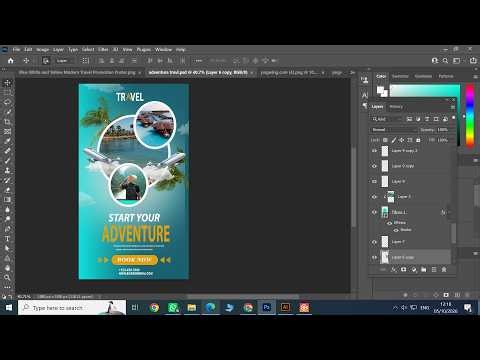Select the Lasso tool
Image resolution: width=480 pixels, height=360 pixels.
(7, 102)
